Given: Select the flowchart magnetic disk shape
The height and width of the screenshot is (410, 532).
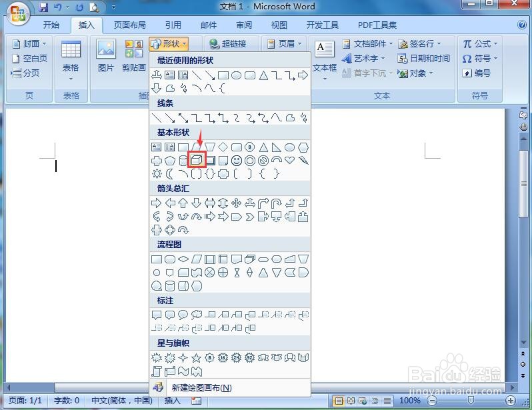Looking at the screenshot, I should click(x=169, y=286).
